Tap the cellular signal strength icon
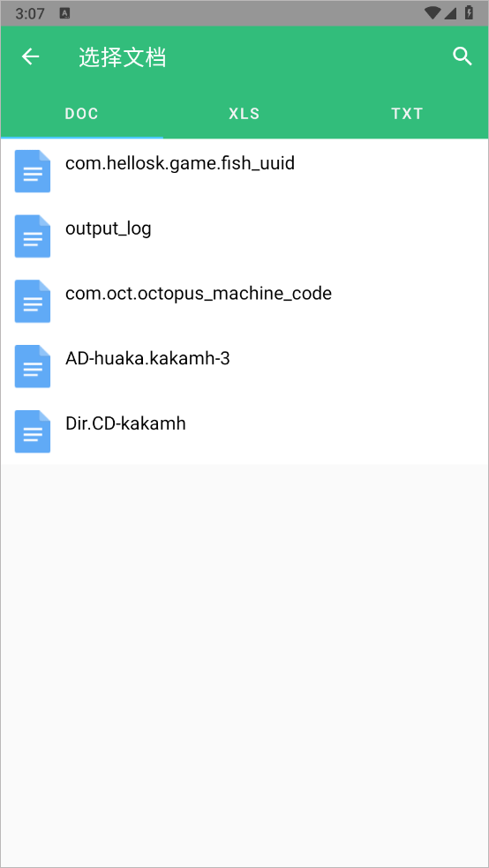The width and height of the screenshot is (489, 868). coord(450,12)
